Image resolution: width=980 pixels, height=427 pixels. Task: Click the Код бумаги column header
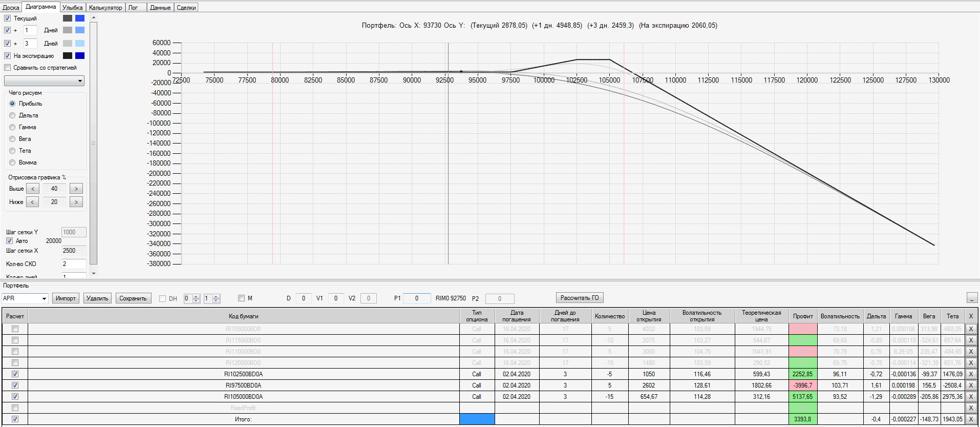coord(243,316)
